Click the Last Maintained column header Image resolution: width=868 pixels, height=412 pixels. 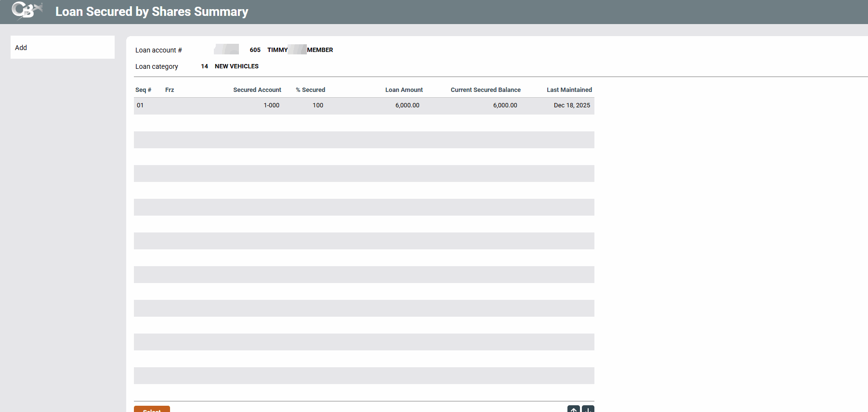click(x=569, y=90)
